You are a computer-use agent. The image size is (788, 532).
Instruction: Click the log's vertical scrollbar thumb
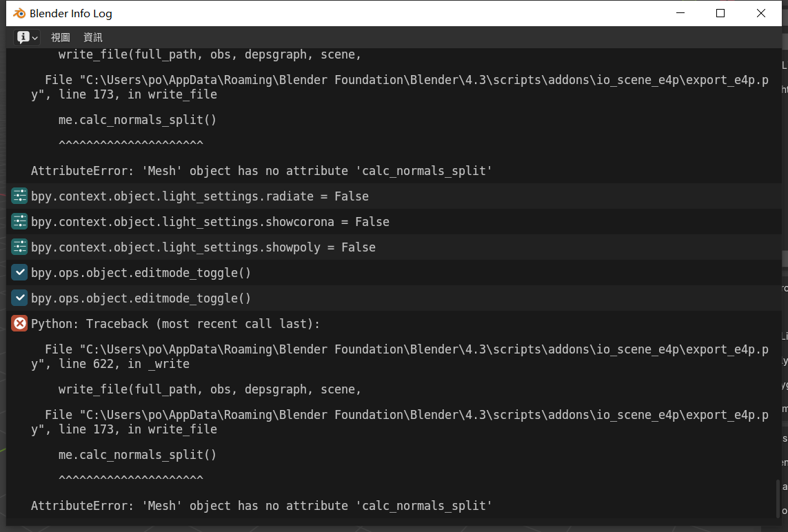pos(779,498)
